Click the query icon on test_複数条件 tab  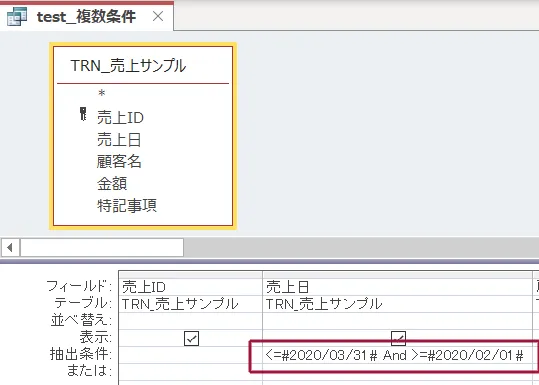coord(17,16)
